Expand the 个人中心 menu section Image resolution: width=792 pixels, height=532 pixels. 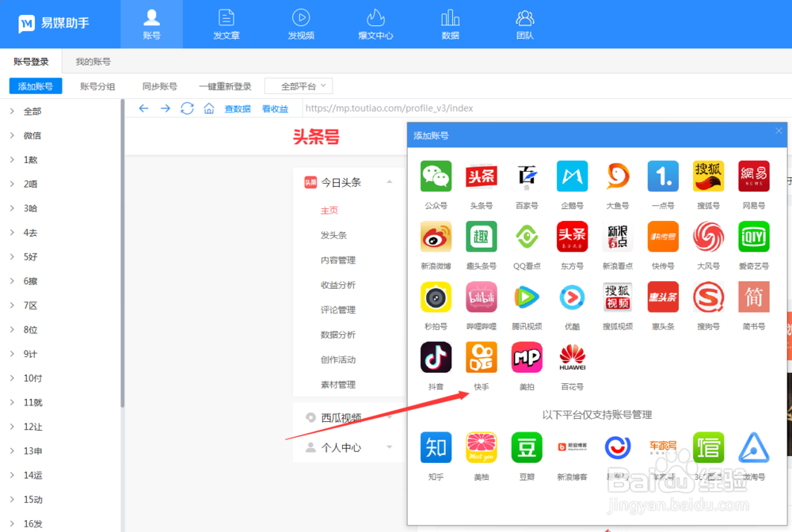pyautogui.click(x=390, y=447)
